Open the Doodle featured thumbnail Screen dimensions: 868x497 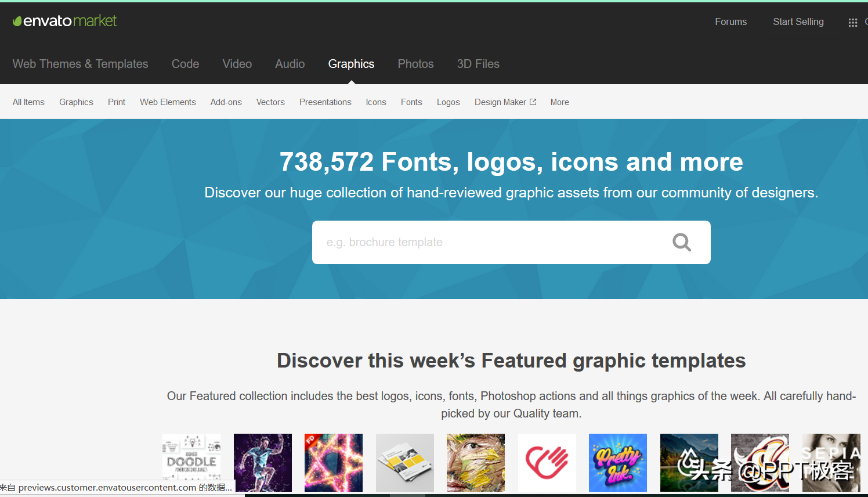pos(191,463)
